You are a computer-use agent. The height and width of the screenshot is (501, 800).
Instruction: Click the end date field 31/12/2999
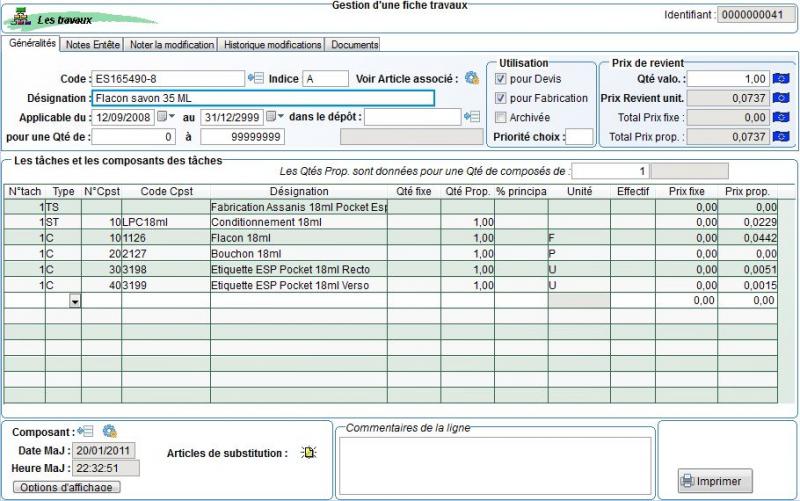click(232, 117)
